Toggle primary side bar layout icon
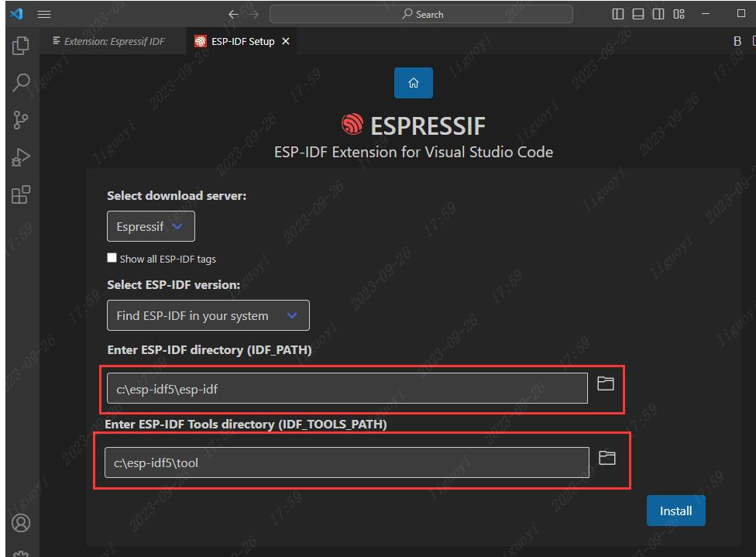This screenshot has height=557, width=756. [x=617, y=14]
